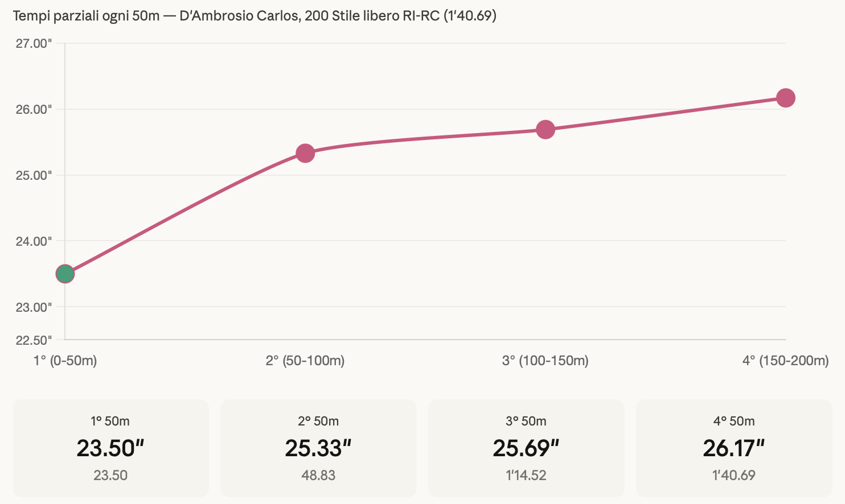The height and width of the screenshot is (504, 845).
Task: Select the 50-100m split data point
Action: (305, 153)
